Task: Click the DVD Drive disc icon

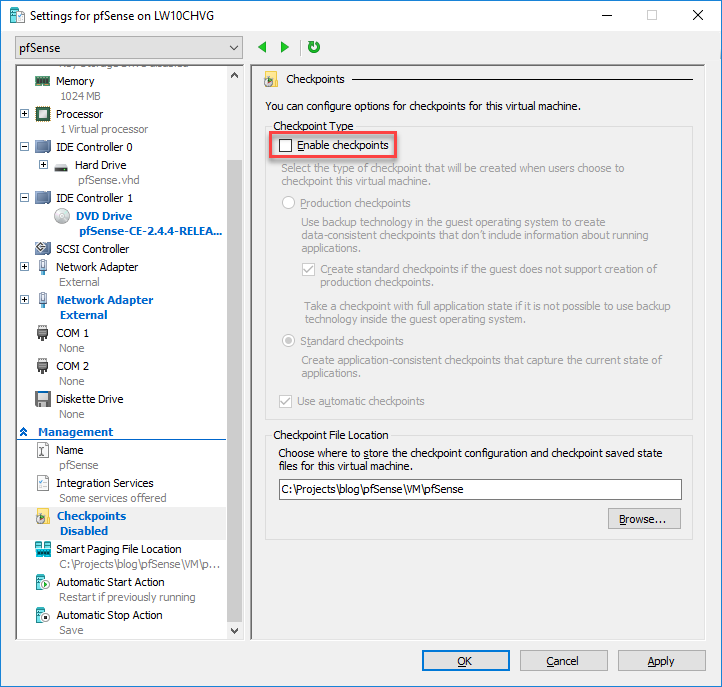Action: pyautogui.click(x=62, y=216)
